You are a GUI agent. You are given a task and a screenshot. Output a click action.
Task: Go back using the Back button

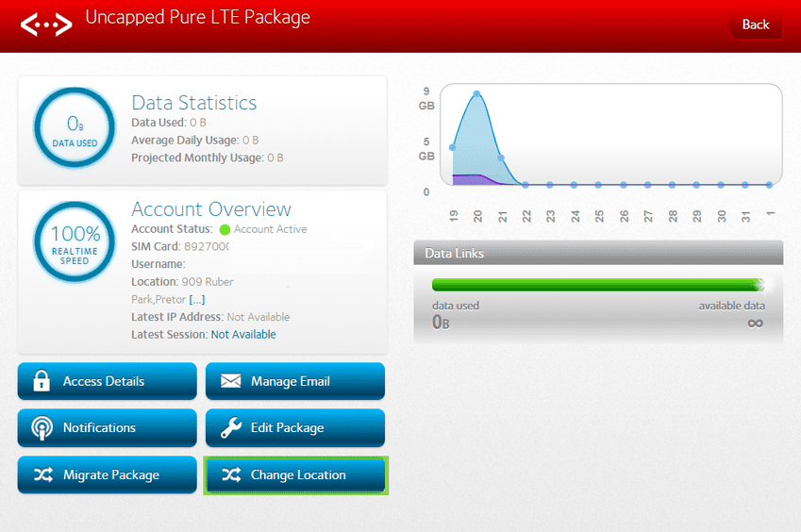point(755,25)
